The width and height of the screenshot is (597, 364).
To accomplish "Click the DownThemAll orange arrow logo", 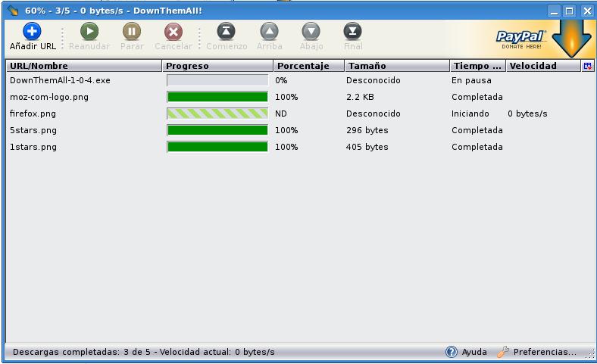I will tap(572, 39).
